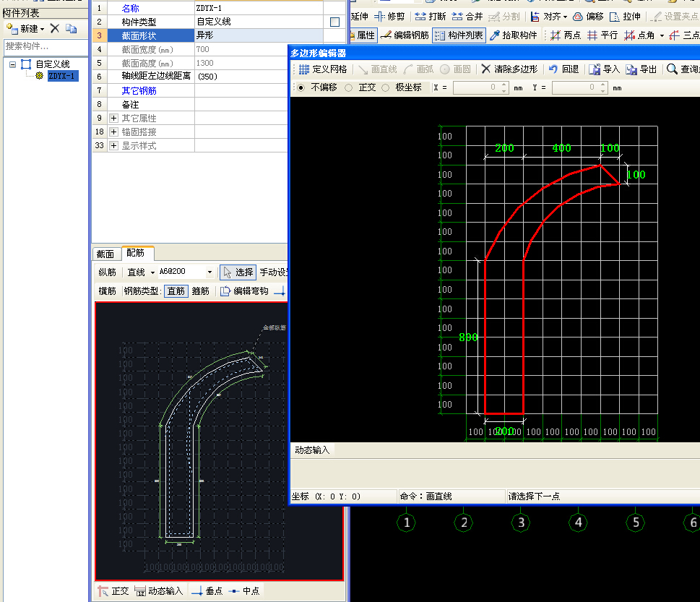This screenshot has width=700, height=602.
Task: Click the 修剪 trim tool
Action: pos(389,17)
